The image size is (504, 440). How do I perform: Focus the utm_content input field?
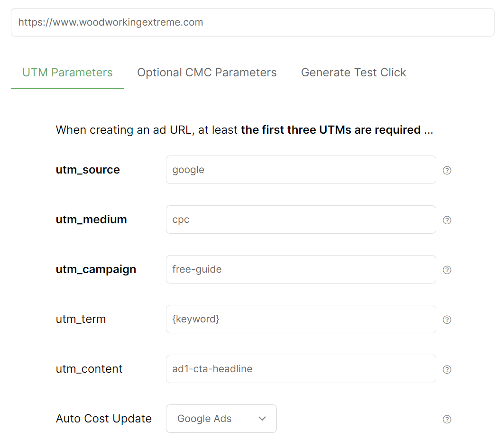301,369
